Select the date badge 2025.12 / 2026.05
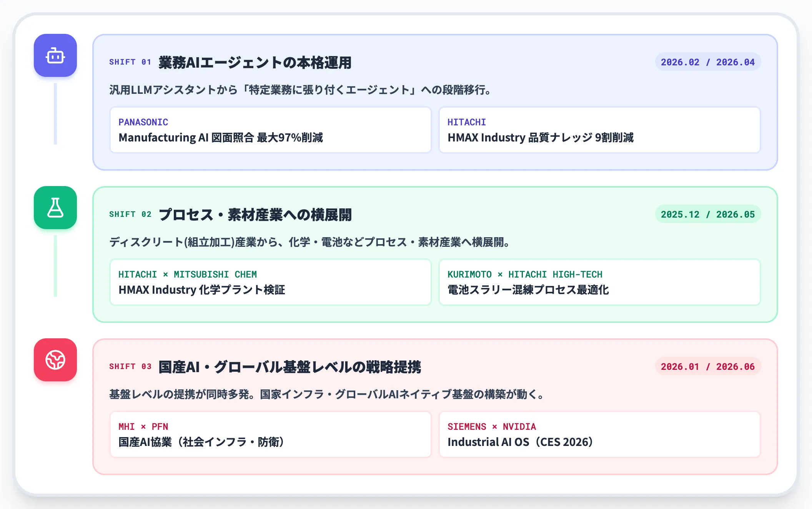The width and height of the screenshot is (812, 509). point(708,214)
